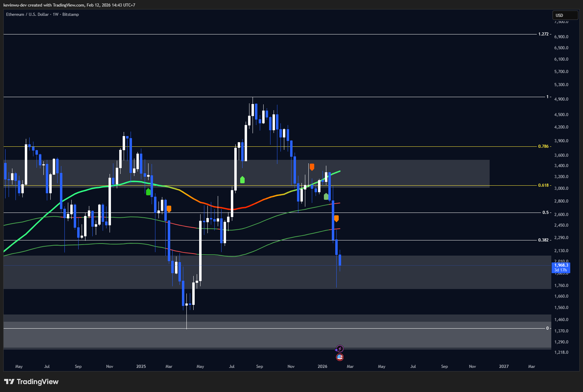Click the 2026 label on time axis
Screen dimensions: 583x392
point(322,367)
